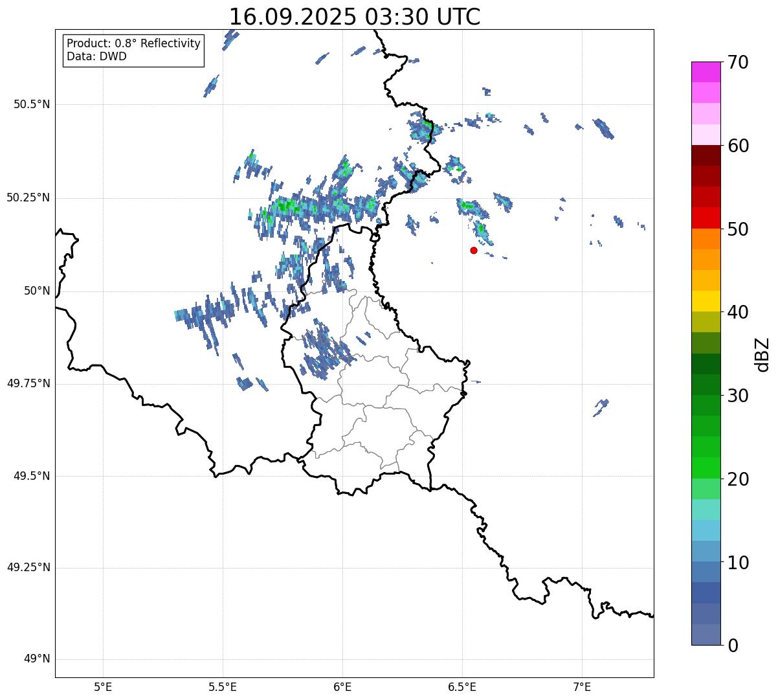Click the 50.5°N latitude axis label
Viewport: 778px width, 700px height.
[28, 105]
